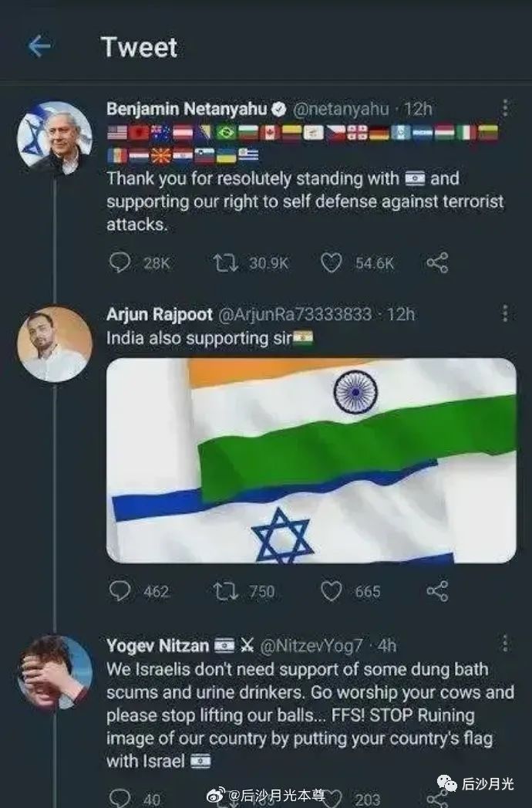Open more options on the top tweet
Image resolution: width=532 pixels, height=808 pixels.
[505, 108]
